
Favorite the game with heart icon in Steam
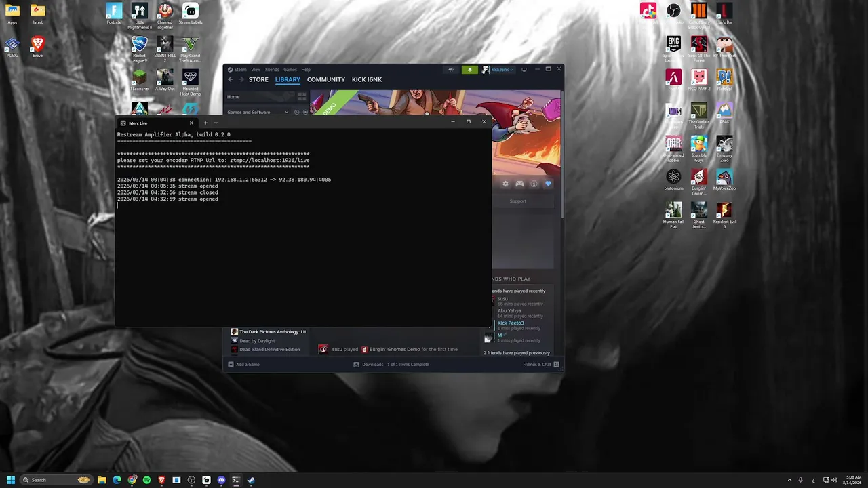[x=548, y=184]
